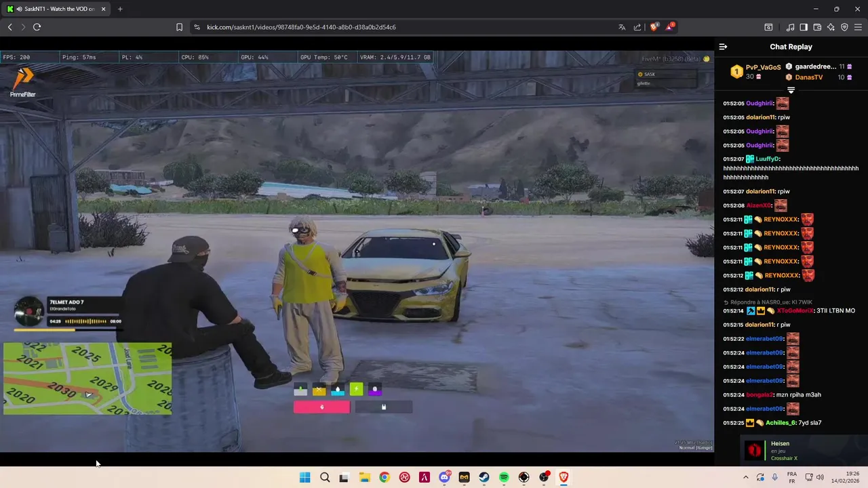
Task: Open the FRA language switcher
Action: pyautogui.click(x=792, y=477)
